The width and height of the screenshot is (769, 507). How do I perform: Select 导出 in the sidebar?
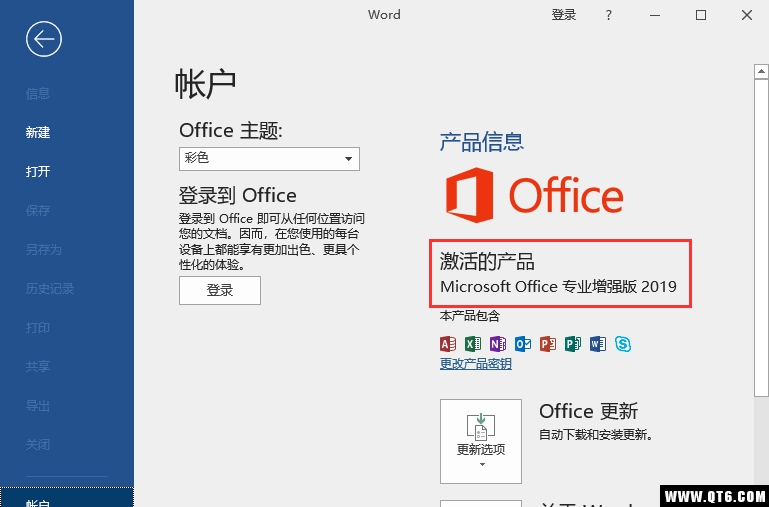[x=38, y=406]
